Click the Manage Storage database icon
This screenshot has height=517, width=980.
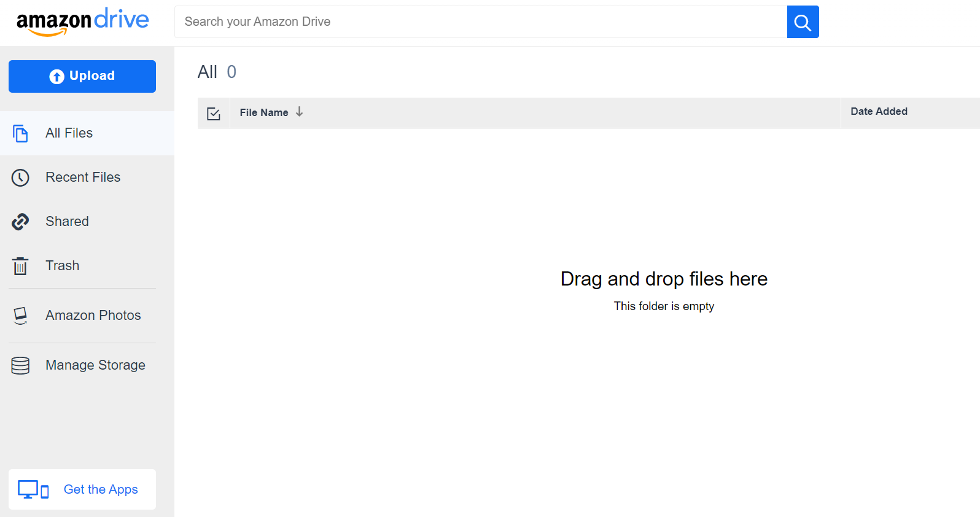click(x=20, y=365)
